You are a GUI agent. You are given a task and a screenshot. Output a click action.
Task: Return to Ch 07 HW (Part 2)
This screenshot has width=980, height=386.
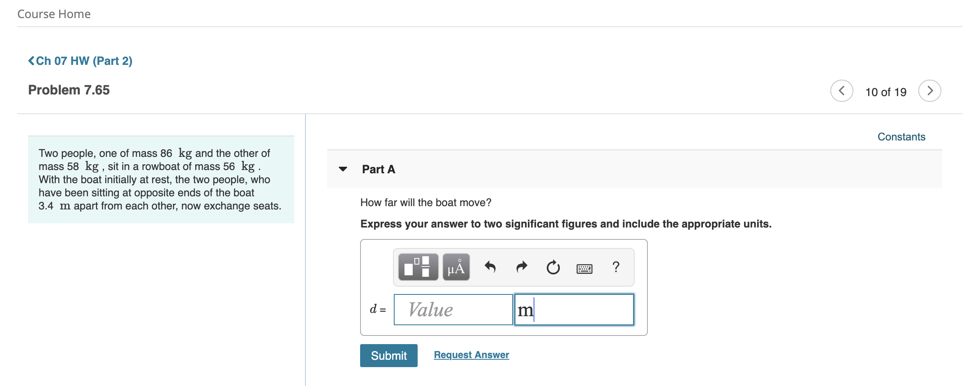click(80, 61)
